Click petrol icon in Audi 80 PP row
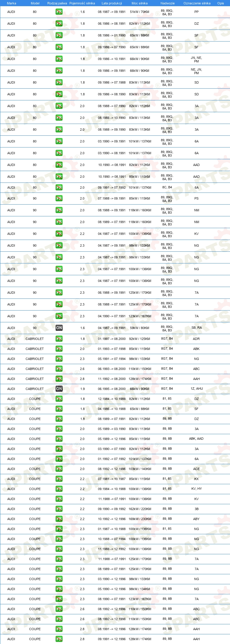Screen dimensions: 230x644 [59, 12]
